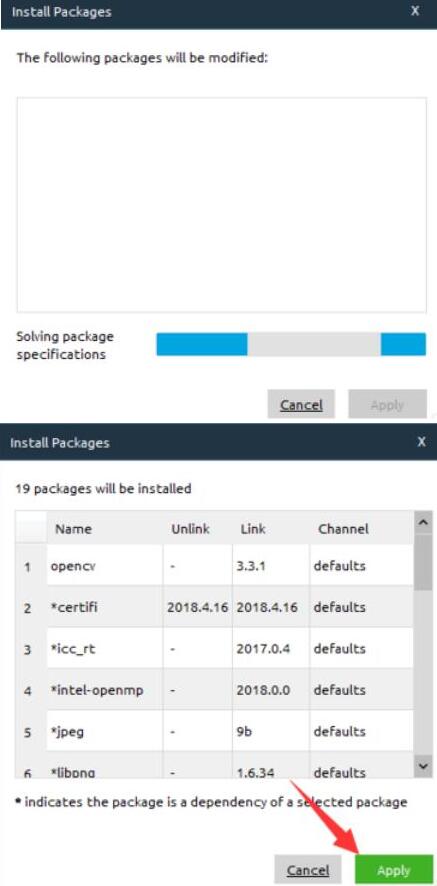Cancel the 19 packages installation
437x886 pixels.
pos(308,870)
